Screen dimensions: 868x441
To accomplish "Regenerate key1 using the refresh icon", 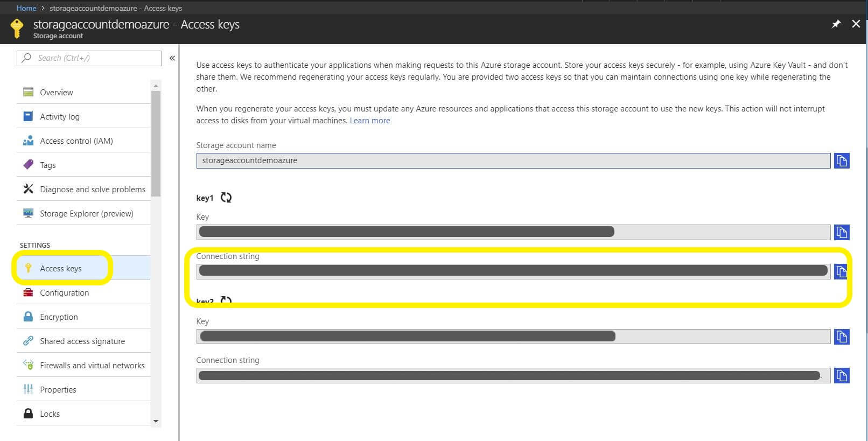I will (x=226, y=198).
